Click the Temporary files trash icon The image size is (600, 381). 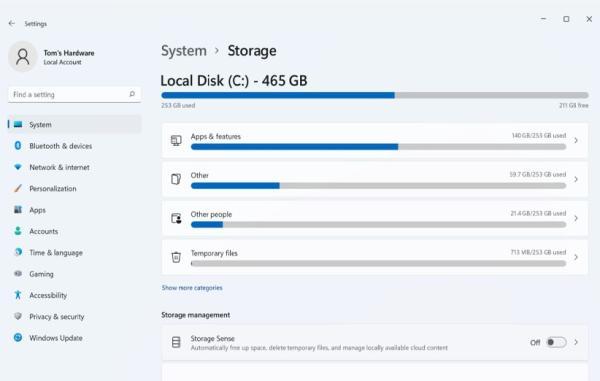pyautogui.click(x=176, y=257)
